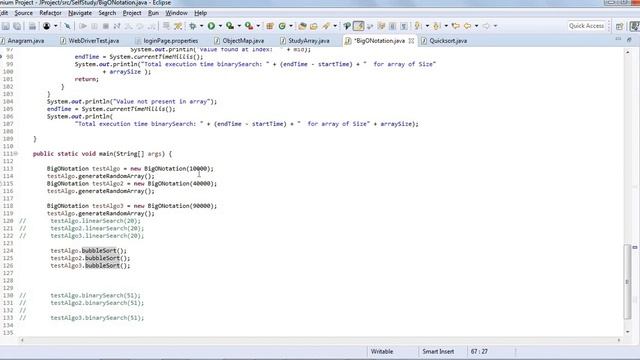This screenshot has width=640, height=360.
Task: Open dropdown next to External Tools icon
Action: coord(258,26)
